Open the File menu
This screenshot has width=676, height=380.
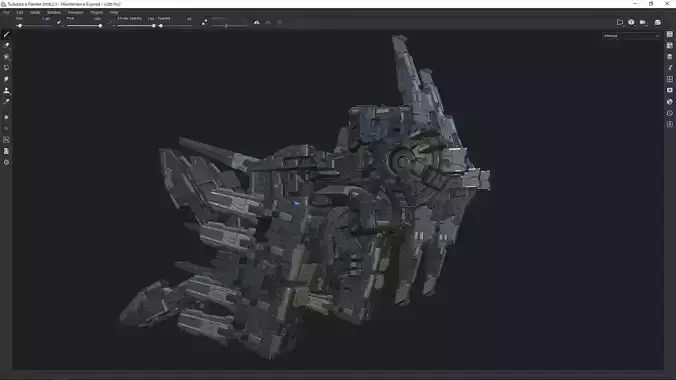tap(6, 13)
